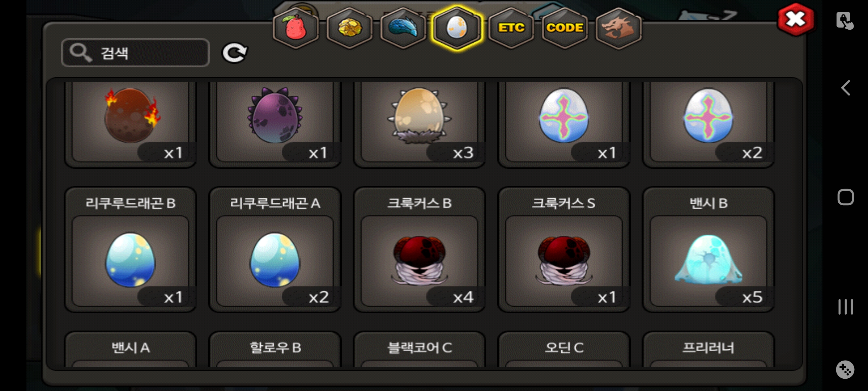Click the 검색 search input field

(136, 53)
